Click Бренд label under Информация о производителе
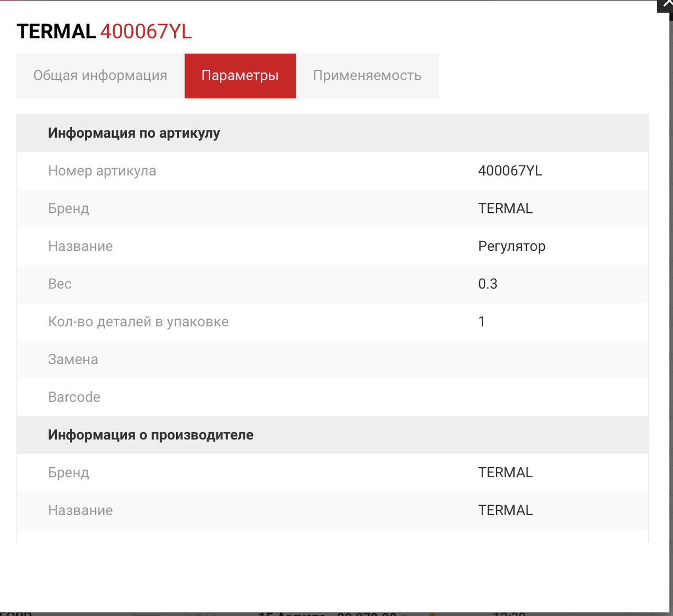Viewport: 673px width, 616px height. point(69,473)
